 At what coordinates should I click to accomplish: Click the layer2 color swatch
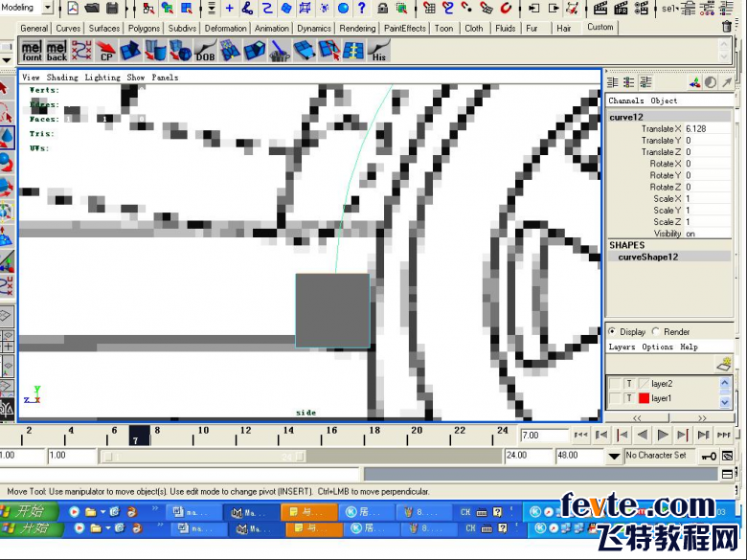pos(644,384)
